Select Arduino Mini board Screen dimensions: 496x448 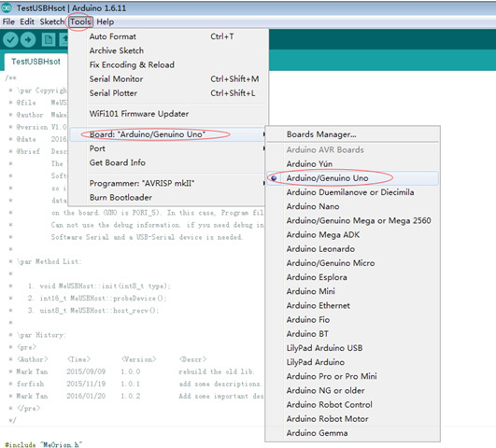coord(352,291)
